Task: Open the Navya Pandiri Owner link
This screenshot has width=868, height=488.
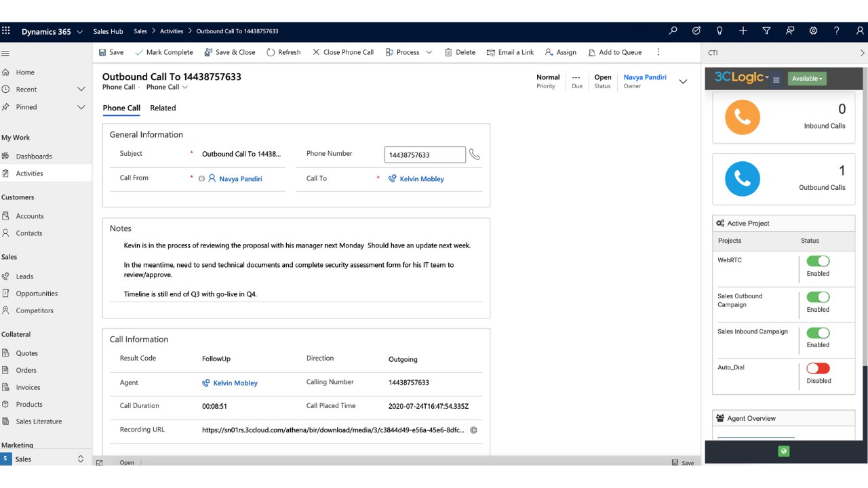Action: [645, 77]
